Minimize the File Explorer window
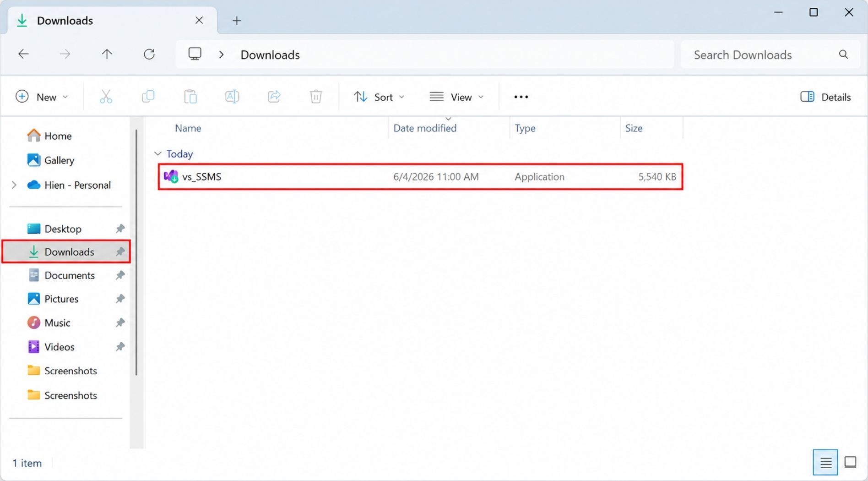 (x=778, y=12)
